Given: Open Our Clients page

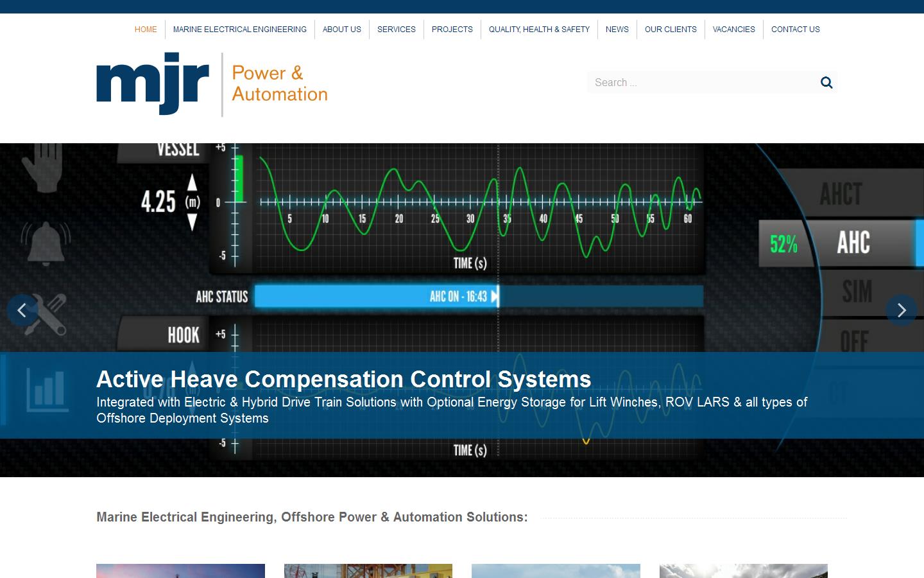Looking at the screenshot, I should tap(671, 30).
